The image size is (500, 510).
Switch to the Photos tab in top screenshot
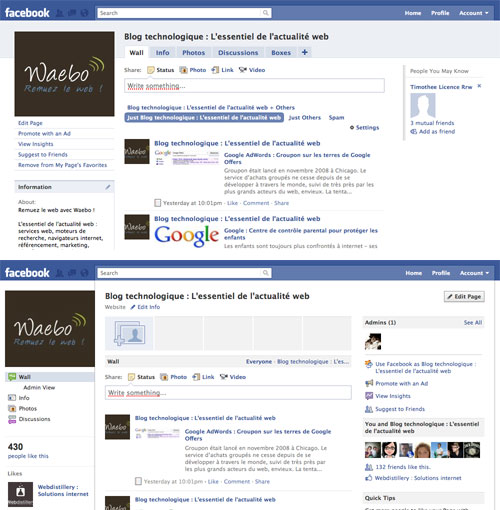(x=193, y=52)
